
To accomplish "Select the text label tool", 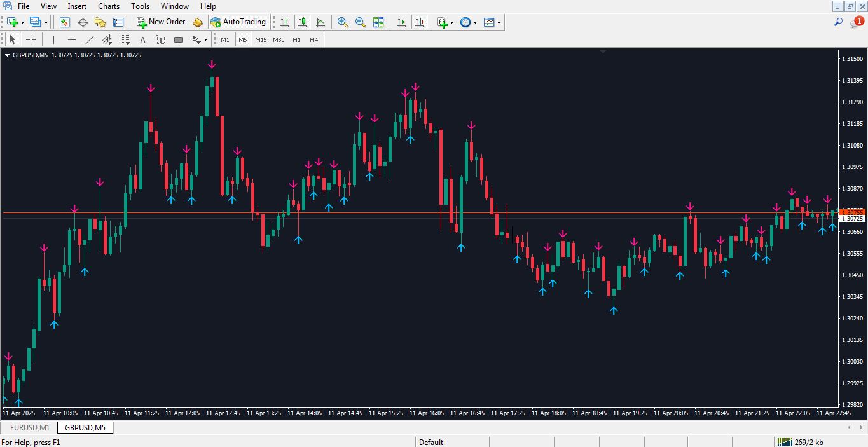I will pyautogui.click(x=142, y=39).
